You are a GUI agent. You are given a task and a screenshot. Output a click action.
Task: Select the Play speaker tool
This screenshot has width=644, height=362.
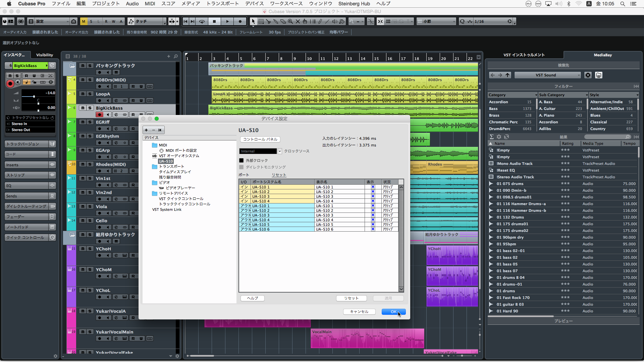click(x=335, y=21)
